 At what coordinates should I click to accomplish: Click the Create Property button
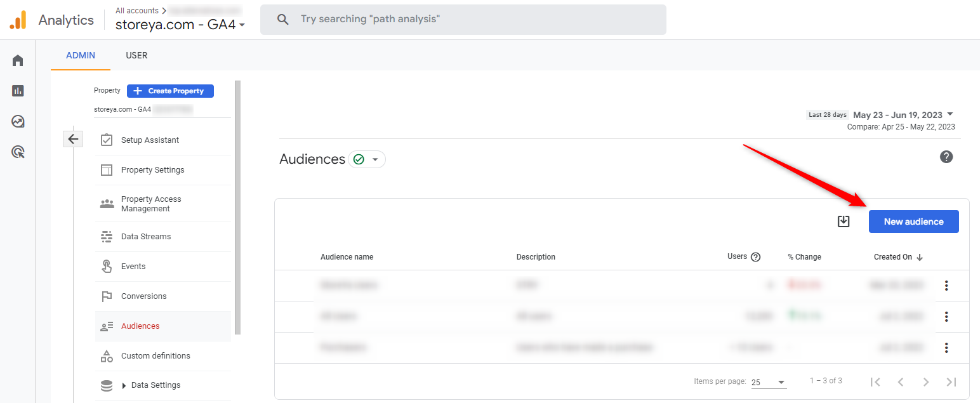point(170,91)
